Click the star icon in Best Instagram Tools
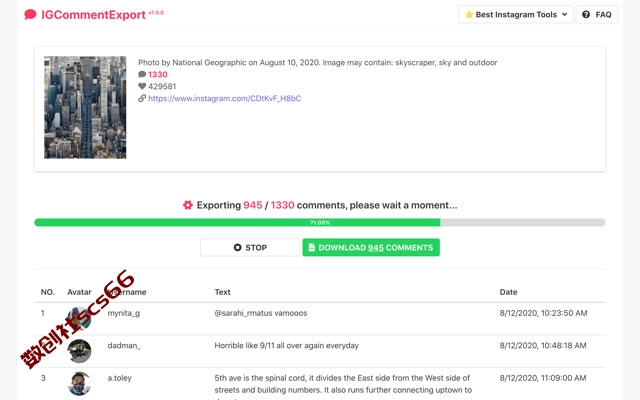Screen dimensions: 640x400 469,15
